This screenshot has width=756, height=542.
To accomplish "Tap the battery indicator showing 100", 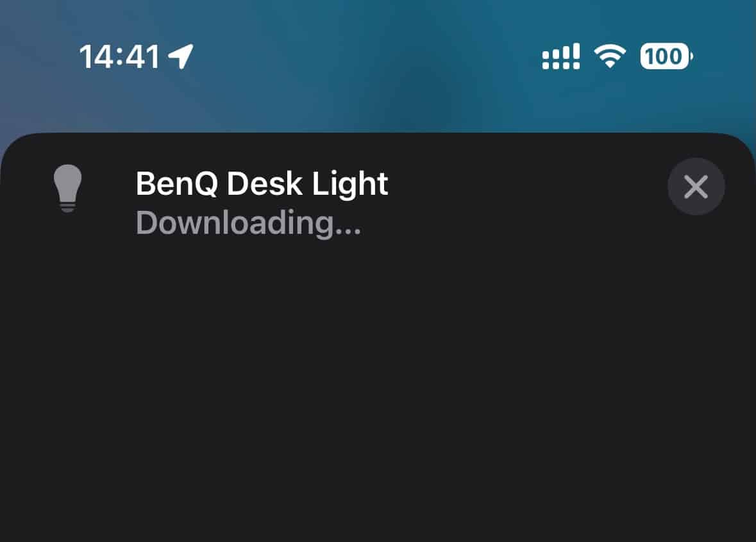I will pyautogui.click(x=666, y=56).
